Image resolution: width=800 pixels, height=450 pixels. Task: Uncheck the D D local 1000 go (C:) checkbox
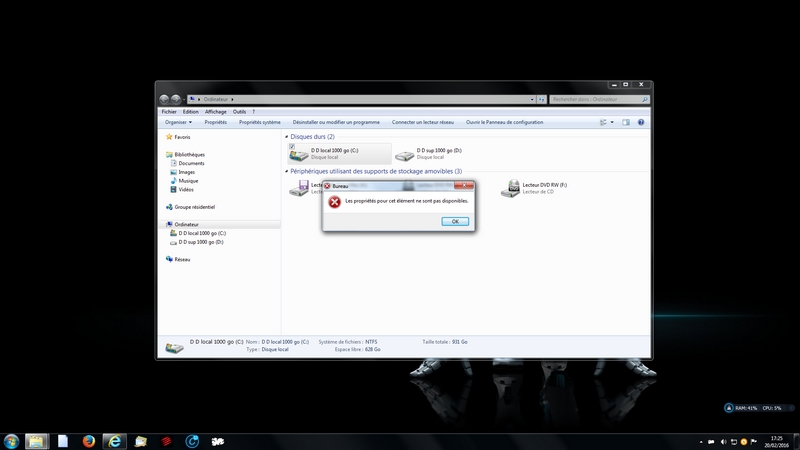(x=292, y=146)
